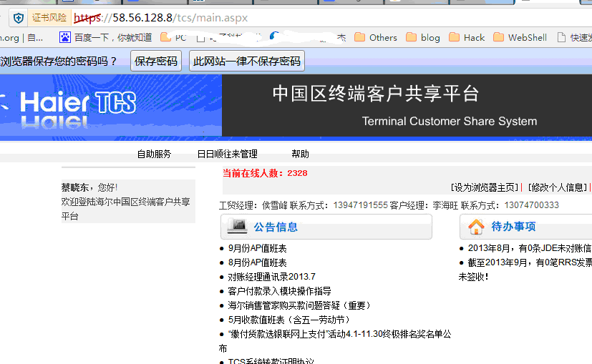Click phone number 13074700333
The height and width of the screenshot is (364, 592).
532,205
